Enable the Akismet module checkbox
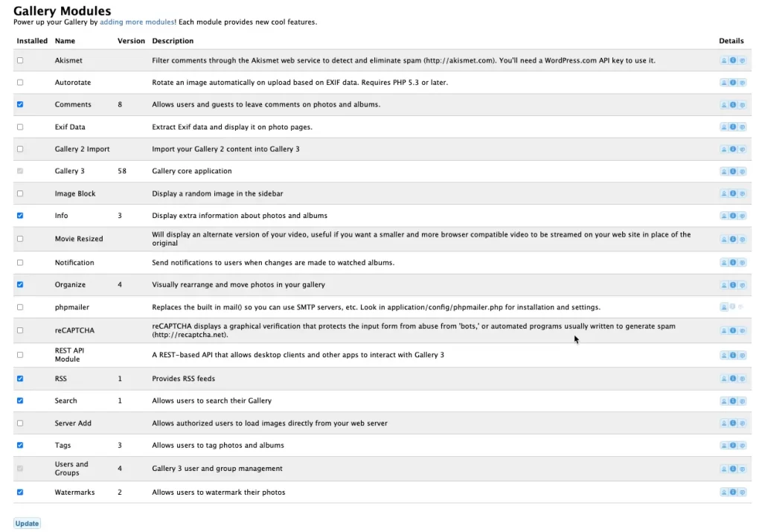 point(20,60)
